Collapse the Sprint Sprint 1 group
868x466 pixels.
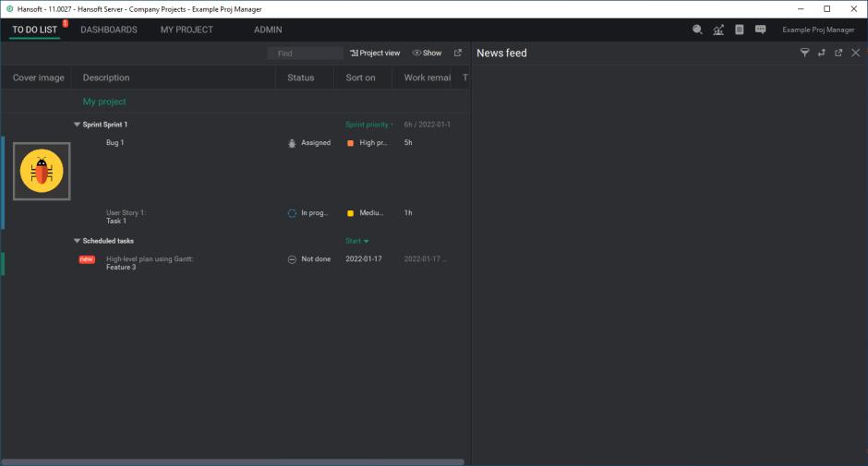78,125
